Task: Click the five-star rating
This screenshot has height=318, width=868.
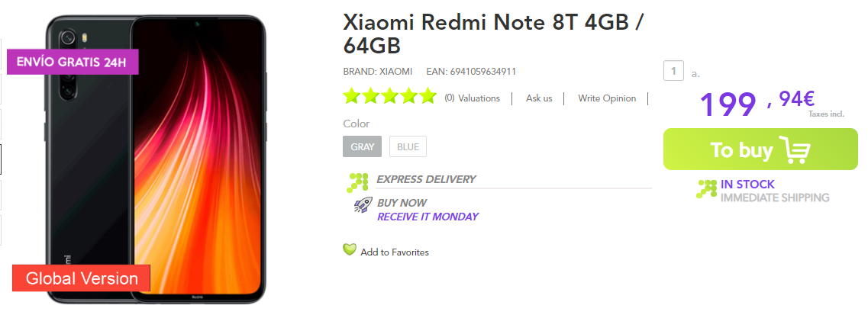Action: tap(389, 97)
